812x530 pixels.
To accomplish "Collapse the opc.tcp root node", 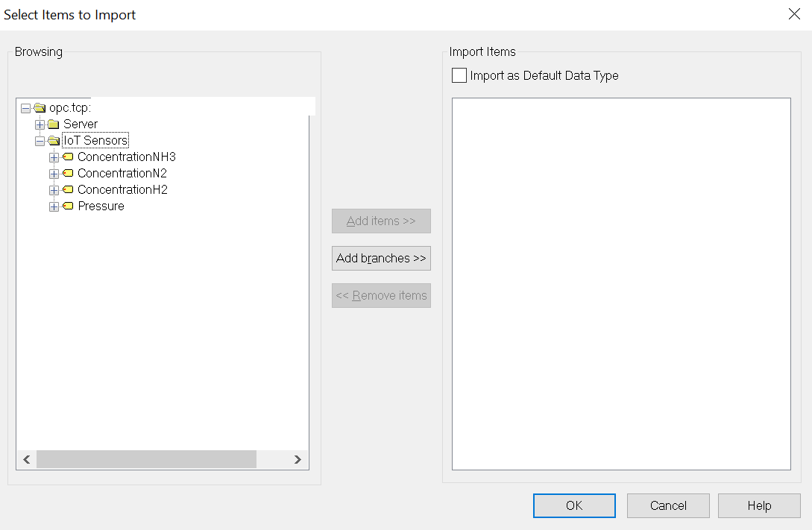I will pos(26,108).
